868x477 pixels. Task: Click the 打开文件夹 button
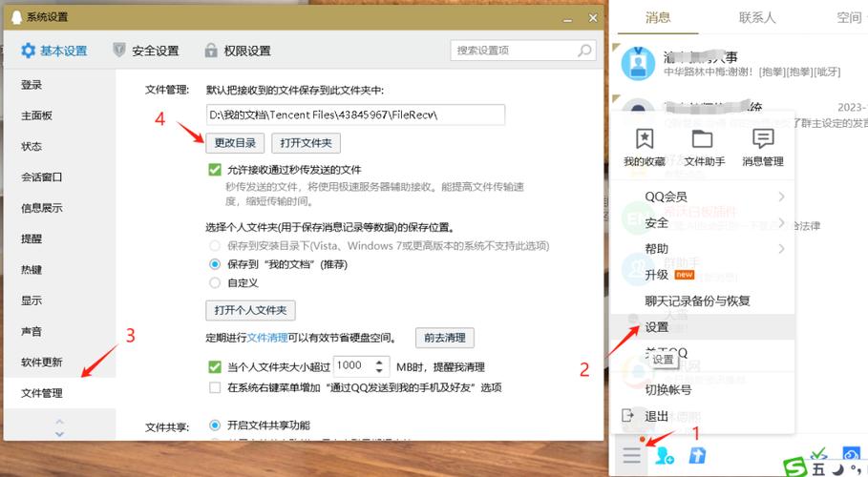(307, 143)
